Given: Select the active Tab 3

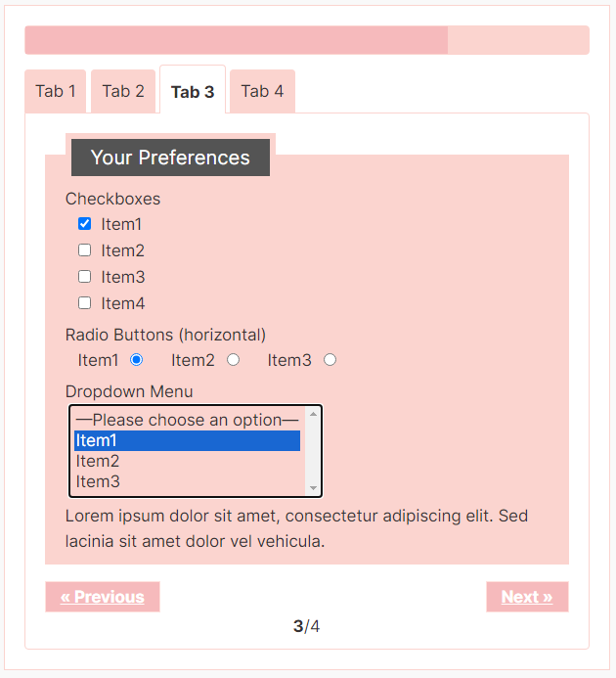Looking at the screenshot, I should 193,90.
